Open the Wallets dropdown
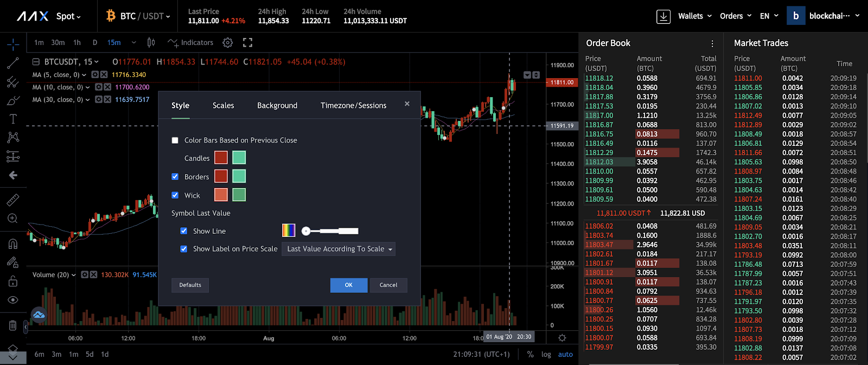This screenshot has height=365, width=868. (695, 16)
